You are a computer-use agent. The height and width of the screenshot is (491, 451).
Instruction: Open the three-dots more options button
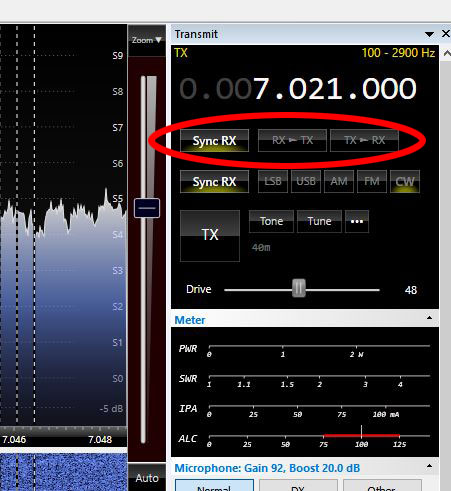(x=357, y=221)
